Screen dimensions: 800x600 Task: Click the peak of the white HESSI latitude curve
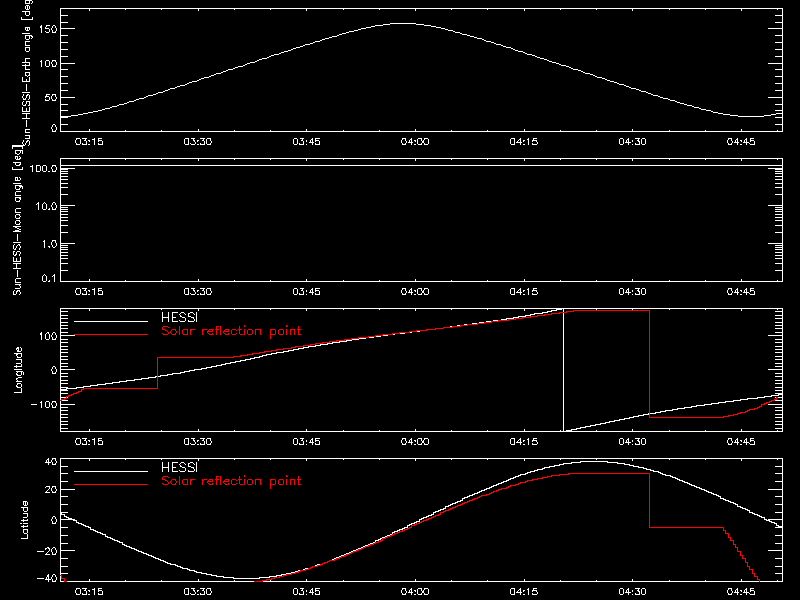(592, 462)
